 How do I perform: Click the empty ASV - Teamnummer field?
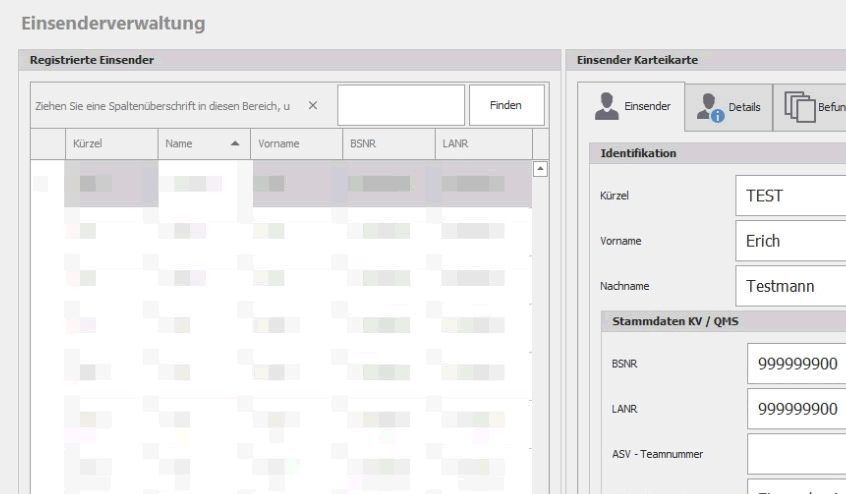796,453
